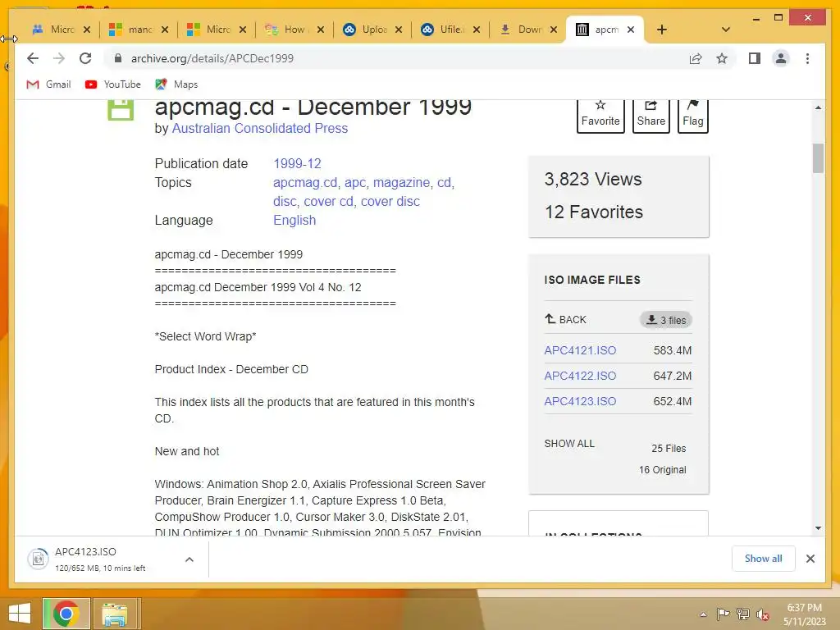This screenshot has width=840, height=630.
Task: Open a new browser tab
Action: click(662, 30)
